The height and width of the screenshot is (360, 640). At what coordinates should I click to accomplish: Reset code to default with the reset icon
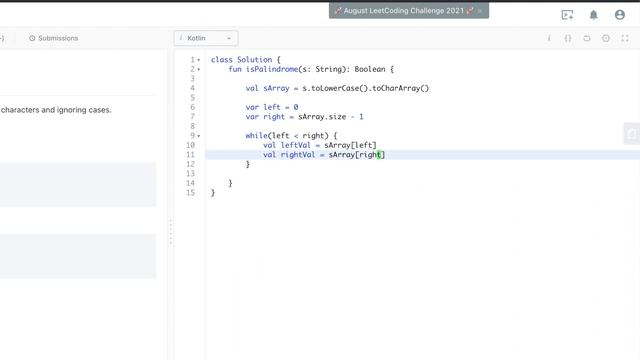pyautogui.click(x=587, y=38)
